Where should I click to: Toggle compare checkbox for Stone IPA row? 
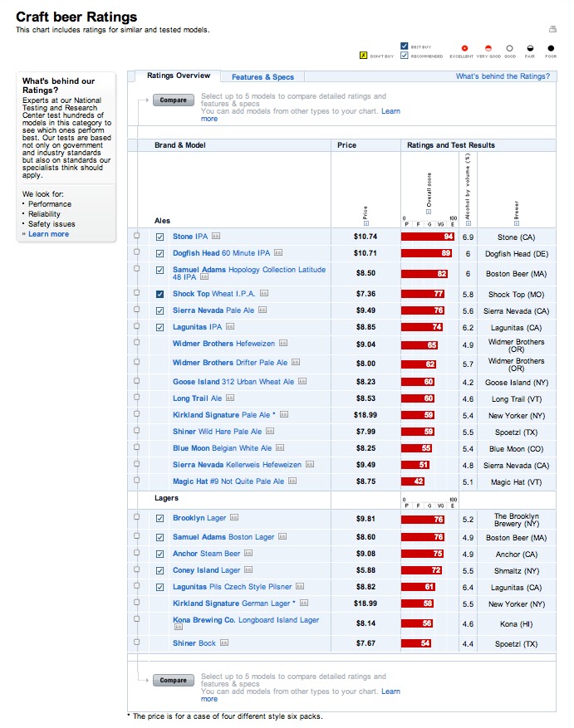click(x=136, y=236)
